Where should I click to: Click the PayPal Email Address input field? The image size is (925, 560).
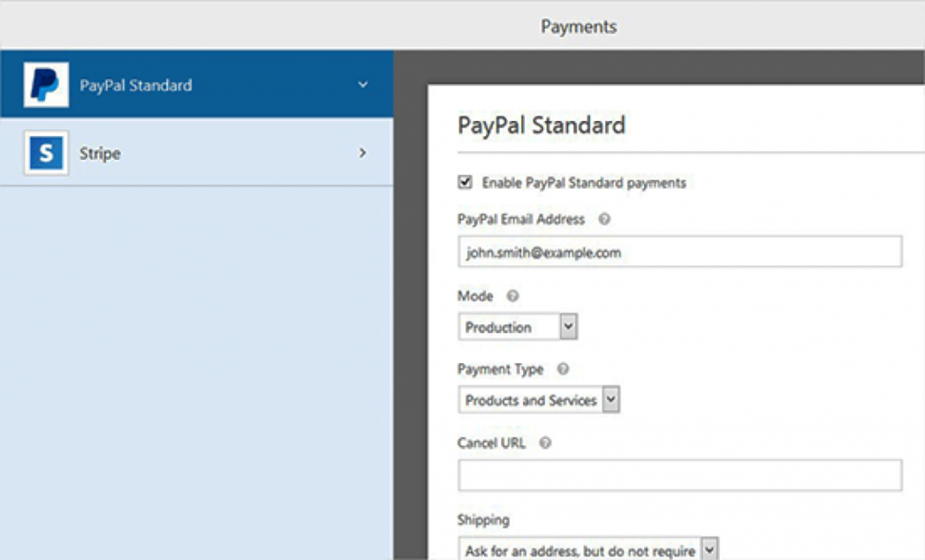679,251
